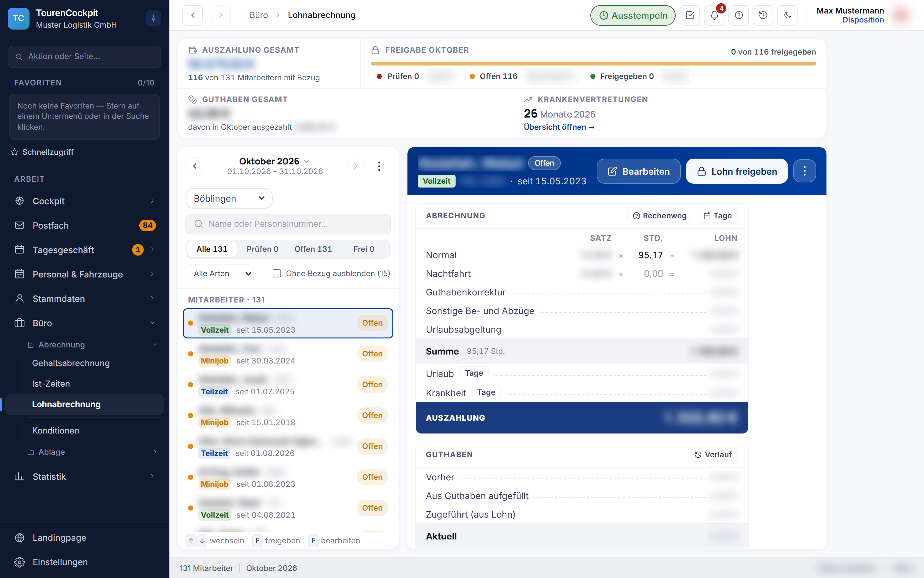
Task: Check Ohne Bezug ausblenden checkbox
Action: pyautogui.click(x=277, y=273)
